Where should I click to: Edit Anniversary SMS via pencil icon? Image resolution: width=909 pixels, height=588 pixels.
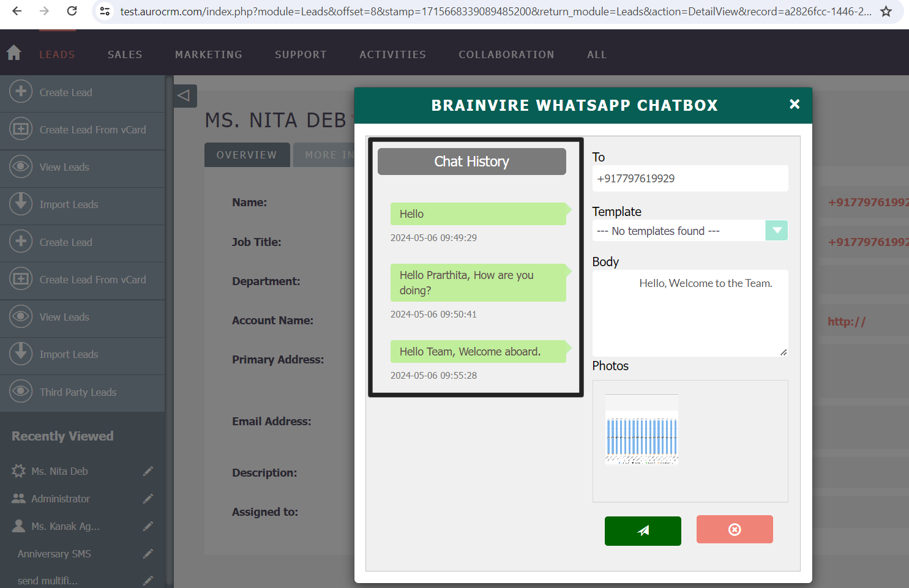pos(148,554)
